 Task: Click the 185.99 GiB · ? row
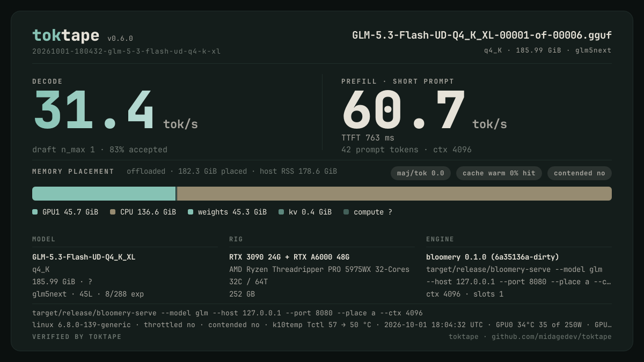(62, 282)
